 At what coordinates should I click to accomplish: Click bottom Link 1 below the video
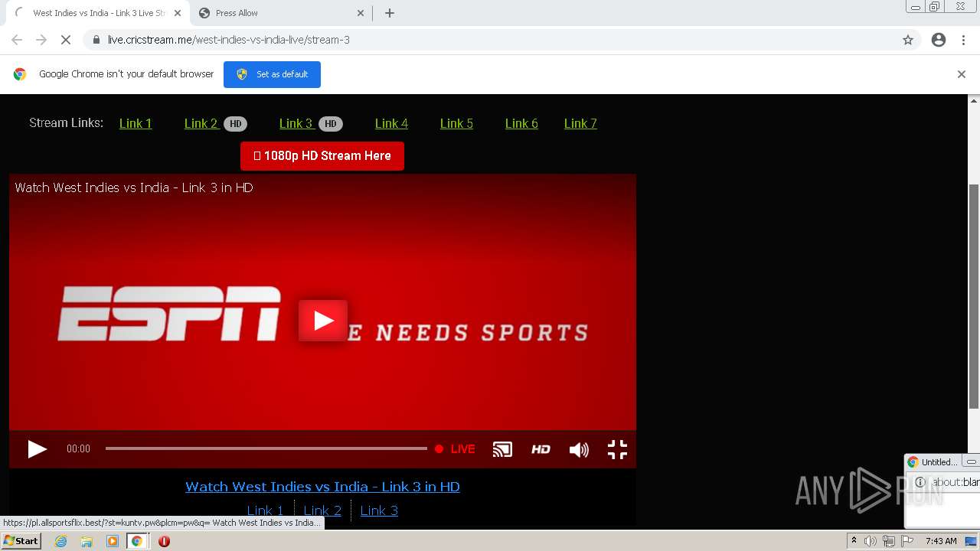tap(265, 510)
